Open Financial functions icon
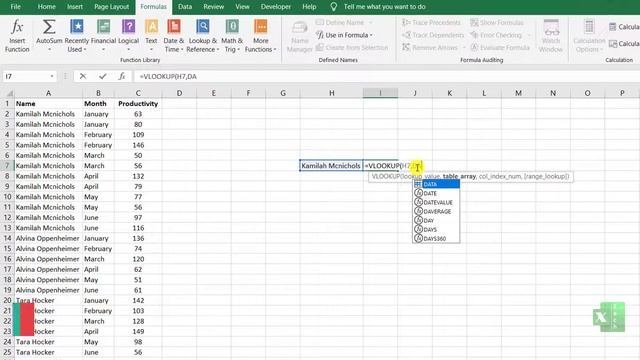 (x=103, y=27)
